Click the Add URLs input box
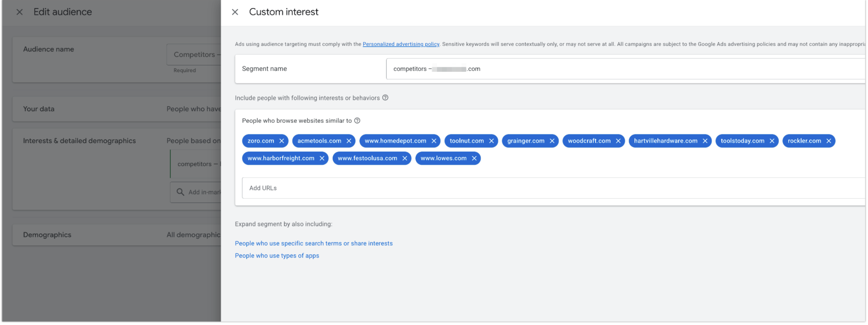This screenshot has width=868, height=325. click(553, 188)
